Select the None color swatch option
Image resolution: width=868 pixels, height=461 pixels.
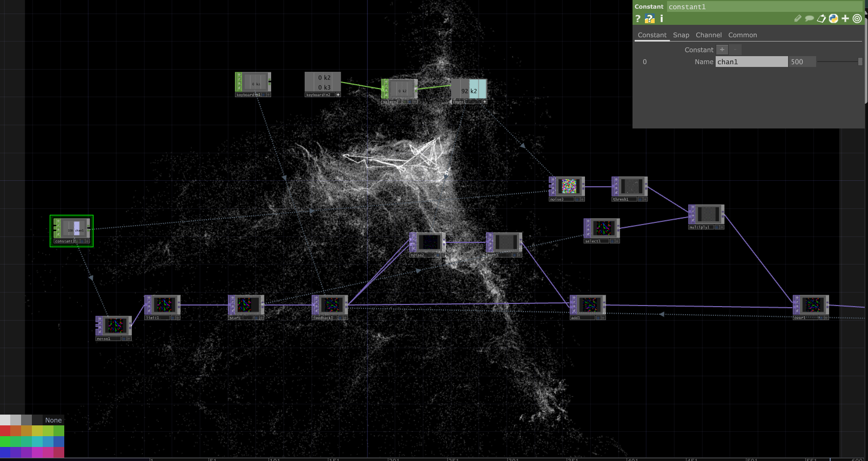(53, 420)
